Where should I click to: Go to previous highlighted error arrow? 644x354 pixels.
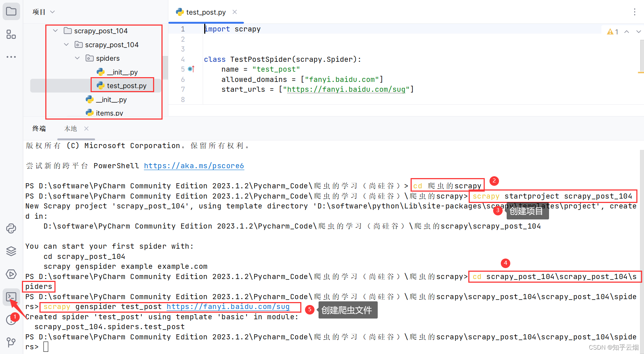[x=627, y=32]
